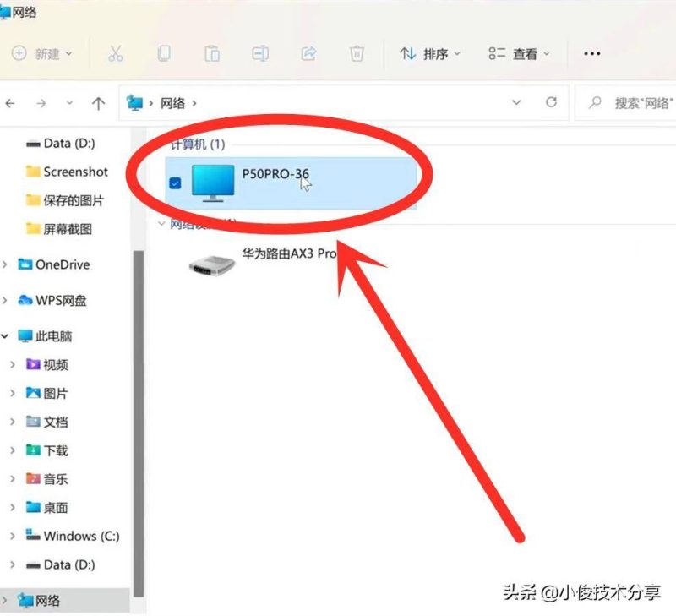Go up one level with the up arrow
This screenshot has width=676, height=616.
pos(99,103)
